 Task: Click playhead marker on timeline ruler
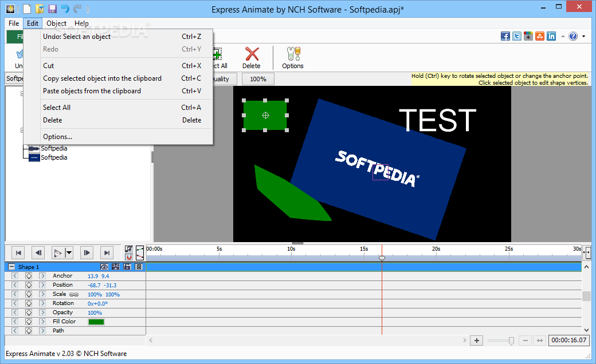tap(382, 258)
